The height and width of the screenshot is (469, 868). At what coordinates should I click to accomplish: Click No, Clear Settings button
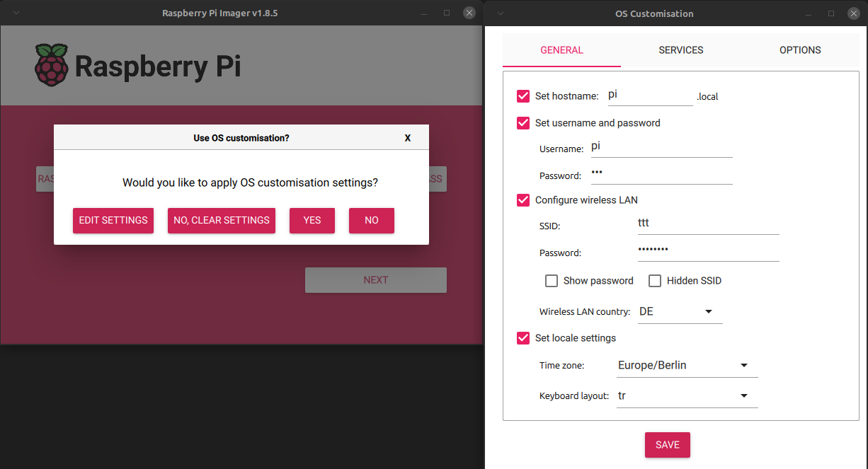tap(222, 220)
